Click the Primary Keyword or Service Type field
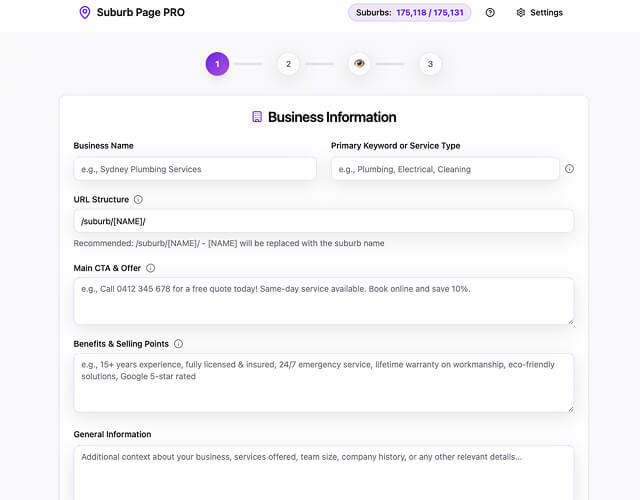The image size is (640, 500). 445,169
